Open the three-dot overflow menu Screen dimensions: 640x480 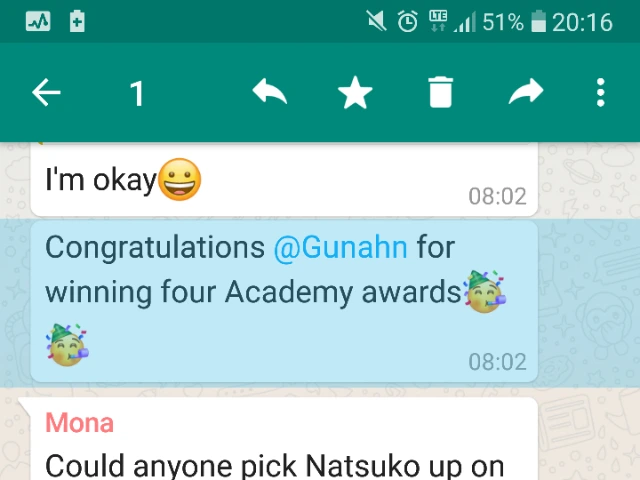[600, 93]
